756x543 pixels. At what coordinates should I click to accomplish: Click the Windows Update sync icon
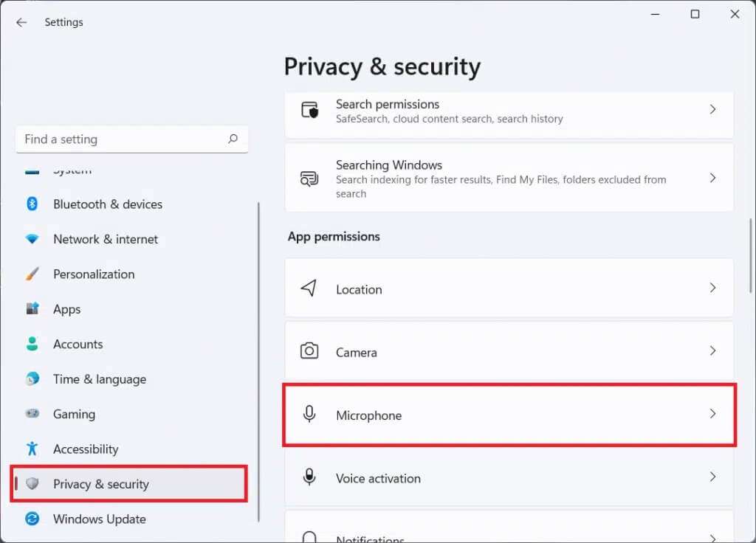click(32, 519)
